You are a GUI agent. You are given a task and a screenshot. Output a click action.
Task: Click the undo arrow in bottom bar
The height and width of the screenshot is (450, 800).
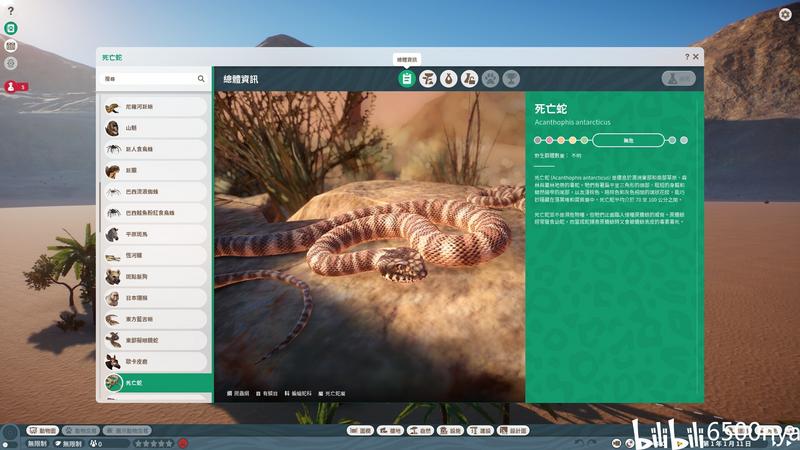(579, 443)
